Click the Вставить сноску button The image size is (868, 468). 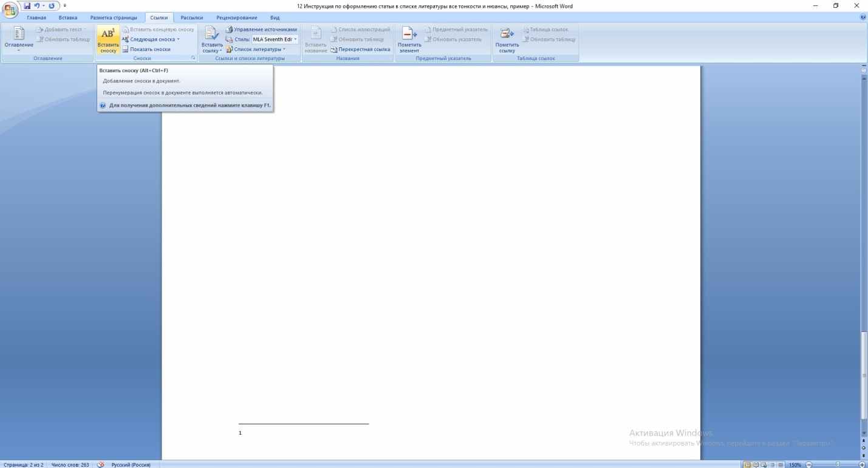pos(108,40)
